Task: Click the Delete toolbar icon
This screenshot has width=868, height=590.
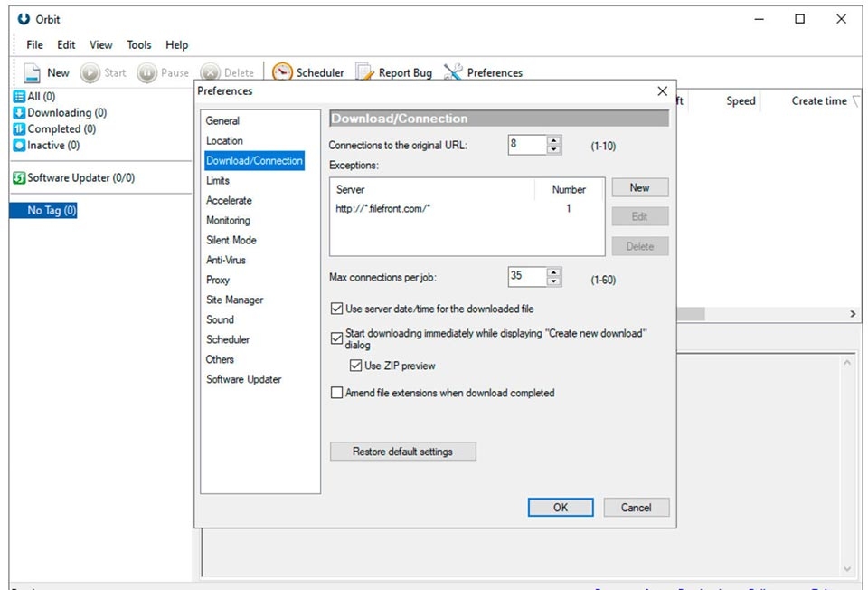Action: (210, 72)
